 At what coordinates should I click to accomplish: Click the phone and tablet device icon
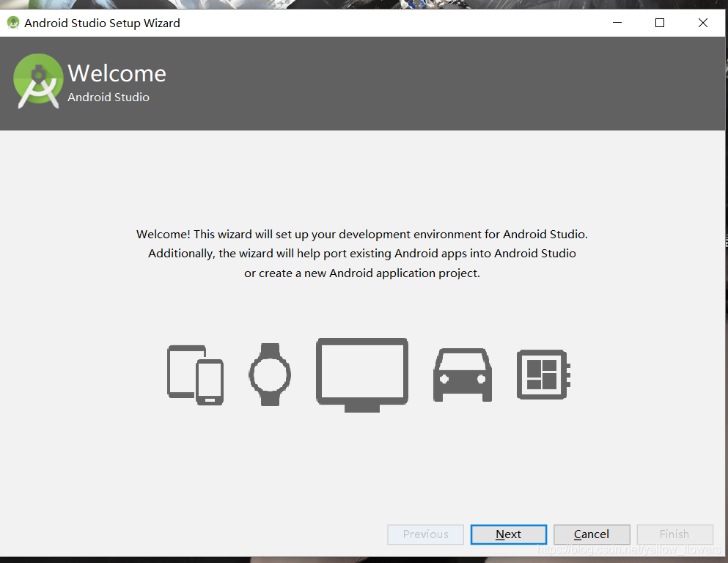point(195,375)
